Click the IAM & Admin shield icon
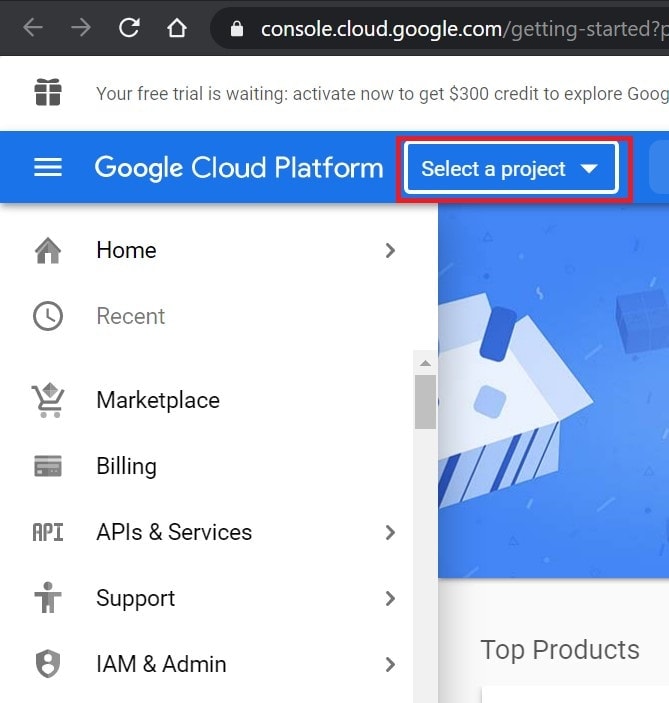Viewport: 669px width, 703px height. (x=48, y=664)
